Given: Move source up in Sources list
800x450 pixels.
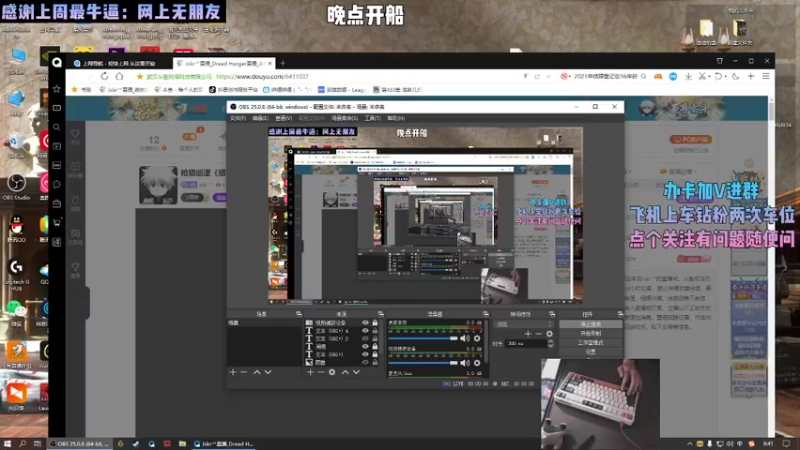Looking at the screenshot, I should click(345, 372).
